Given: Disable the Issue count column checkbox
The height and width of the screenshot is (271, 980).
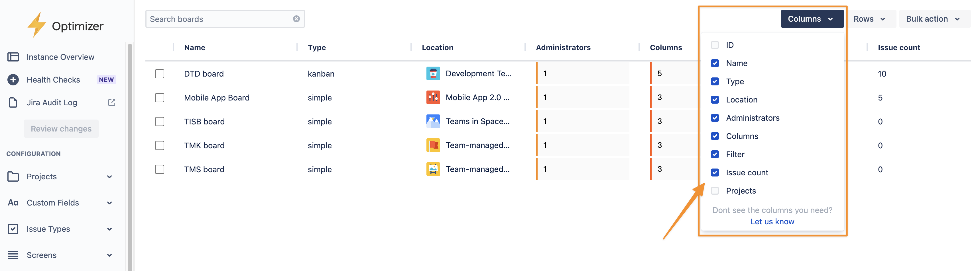Looking at the screenshot, I should 715,172.
